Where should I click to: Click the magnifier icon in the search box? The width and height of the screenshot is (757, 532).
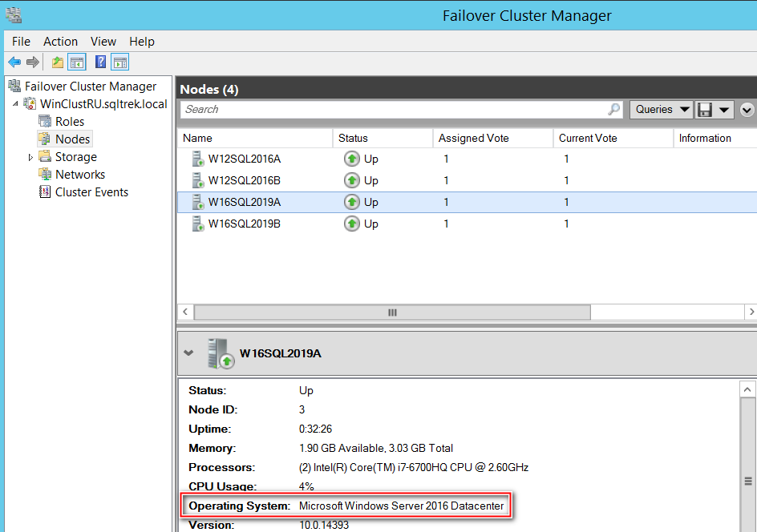(x=614, y=110)
